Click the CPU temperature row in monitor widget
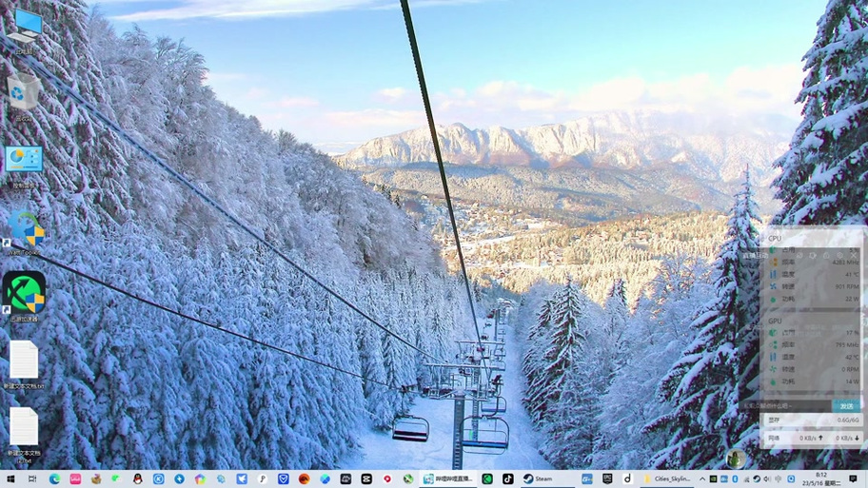This screenshot has height=488, width=868. [812, 274]
